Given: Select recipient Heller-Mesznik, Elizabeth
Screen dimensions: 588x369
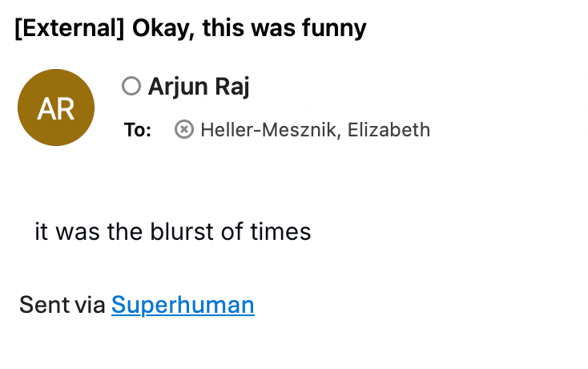Looking at the screenshot, I should (x=315, y=130).
